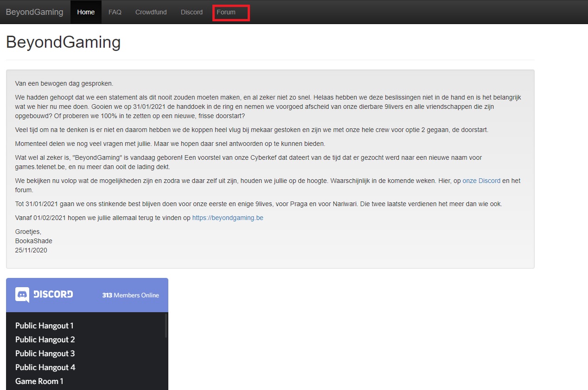Select Public Hangout 1 channel
This screenshot has width=588, height=390.
[x=45, y=326]
